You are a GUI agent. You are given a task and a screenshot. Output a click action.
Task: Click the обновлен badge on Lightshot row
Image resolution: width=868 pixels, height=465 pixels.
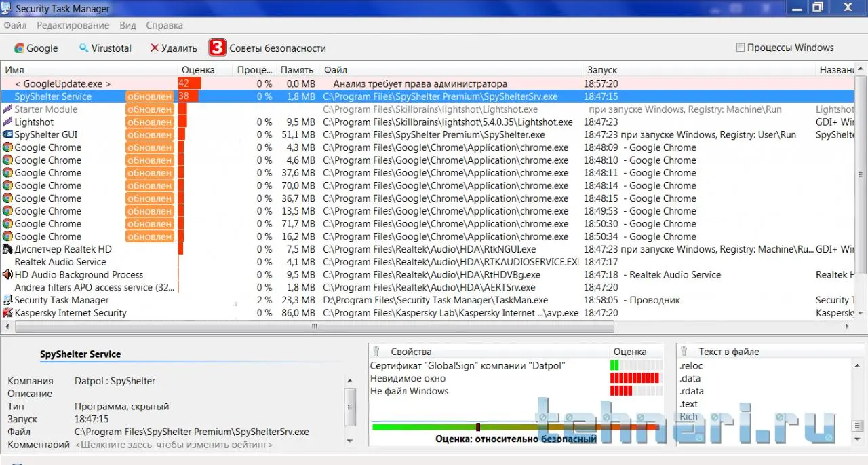pyautogui.click(x=149, y=122)
